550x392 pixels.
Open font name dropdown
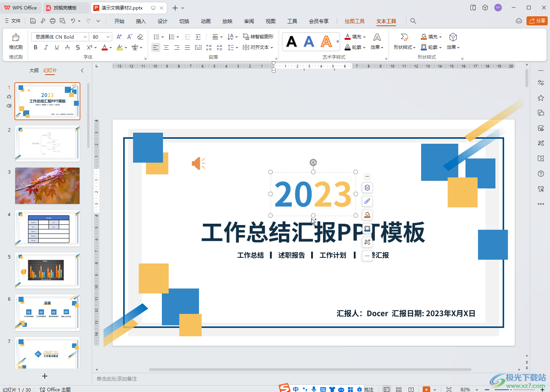pyautogui.click(x=85, y=37)
